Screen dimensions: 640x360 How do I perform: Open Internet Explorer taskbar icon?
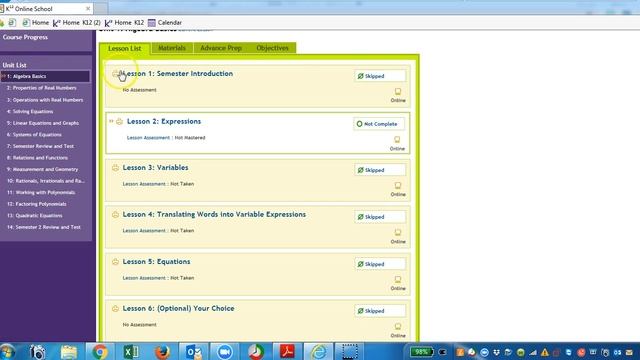point(318,351)
